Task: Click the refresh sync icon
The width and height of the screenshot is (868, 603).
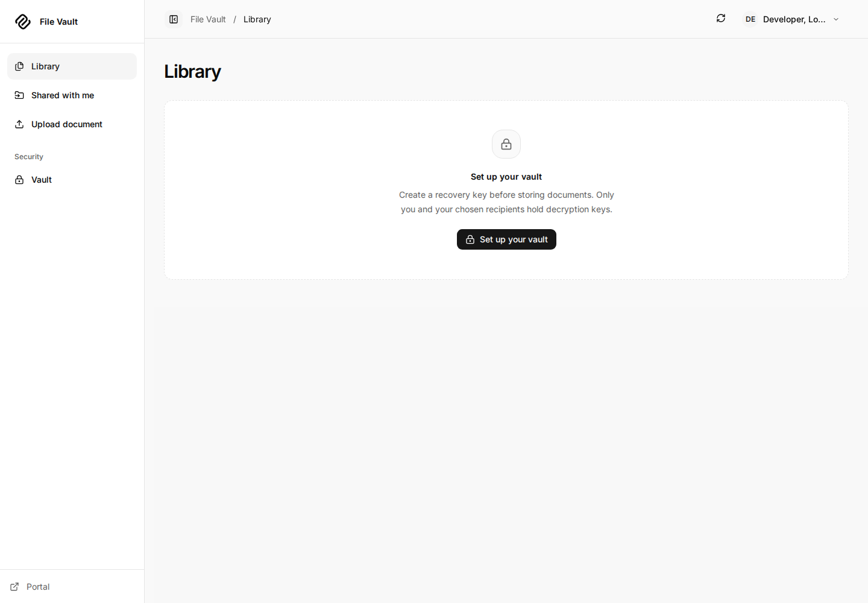Action: tap(721, 19)
